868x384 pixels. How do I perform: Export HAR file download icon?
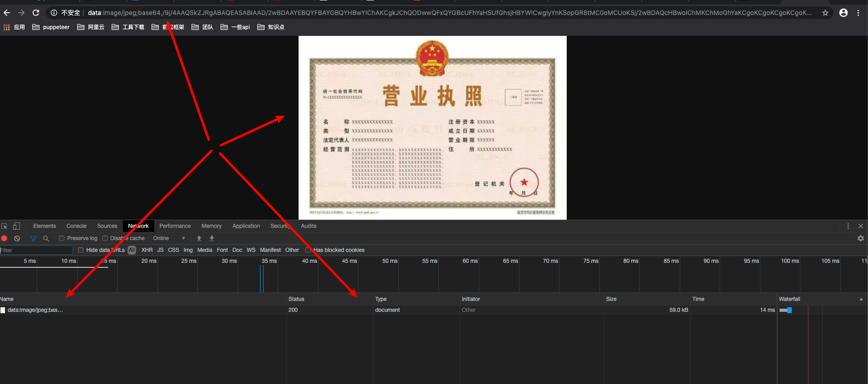click(212, 238)
